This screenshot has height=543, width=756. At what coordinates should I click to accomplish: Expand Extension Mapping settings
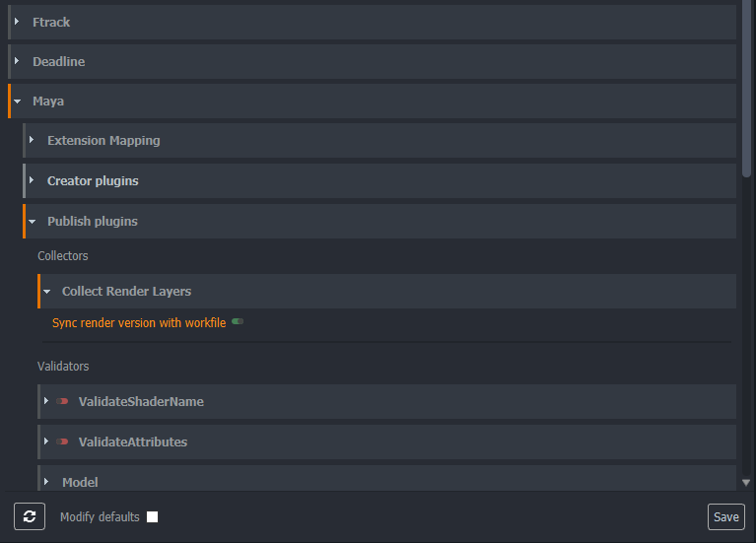(x=32, y=140)
